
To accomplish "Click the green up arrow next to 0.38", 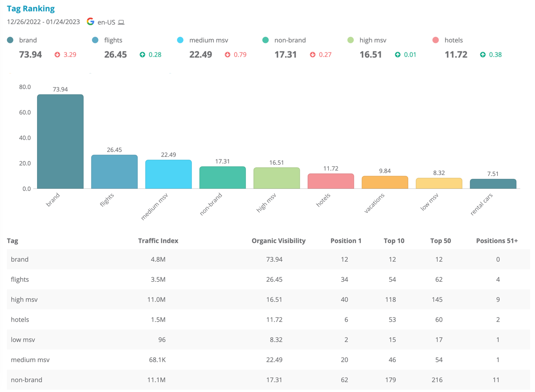I will point(483,55).
